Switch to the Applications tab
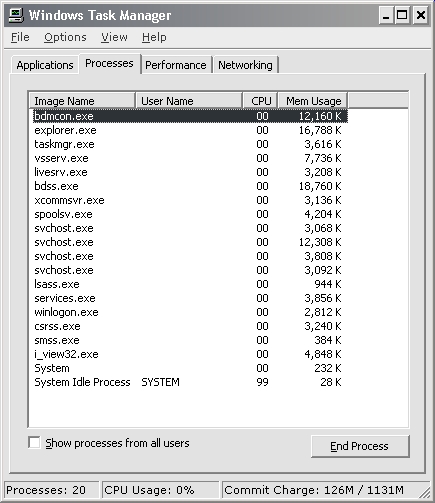The width and height of the screenshot is (435, 503). click(x=45, y=65)
